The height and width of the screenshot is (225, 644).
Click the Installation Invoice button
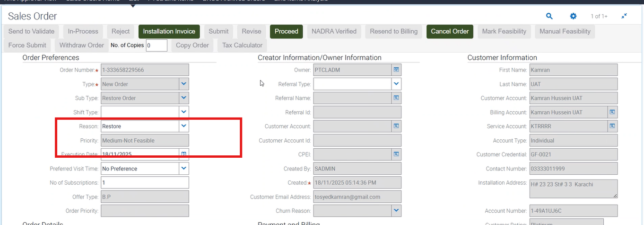(x=169, y=31)
